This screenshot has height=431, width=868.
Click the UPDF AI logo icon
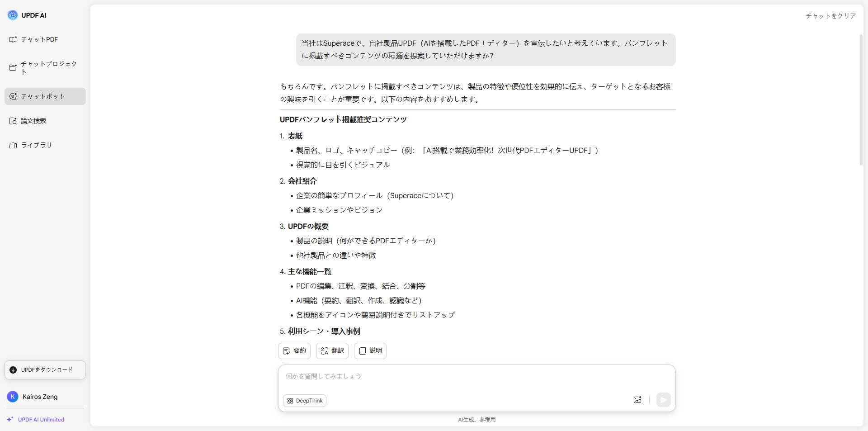(13, 15)
